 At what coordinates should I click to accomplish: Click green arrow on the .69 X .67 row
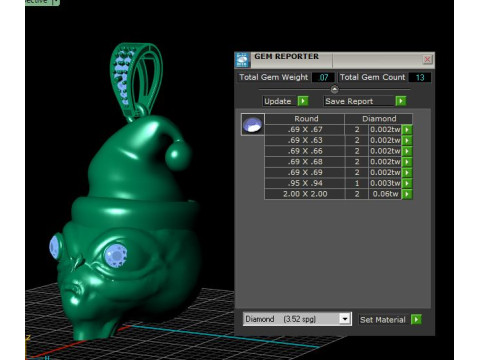[x=407, y=129]
